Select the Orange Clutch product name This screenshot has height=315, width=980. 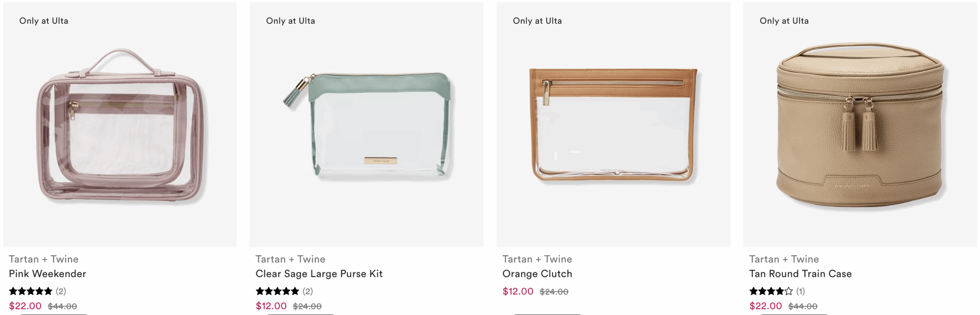pos(537,274)
